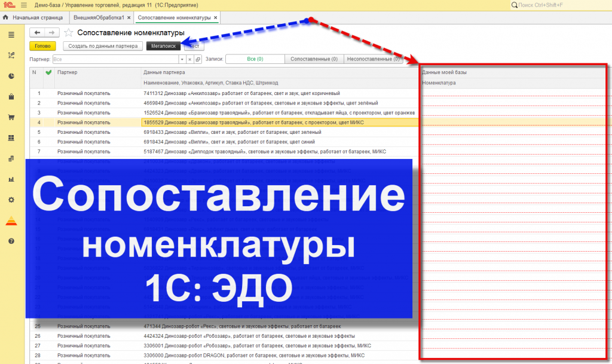Screen dimensions: 612x364
Task: Switch to ВнешняяОбработка1 tab
Action: (x=99, y=17)
